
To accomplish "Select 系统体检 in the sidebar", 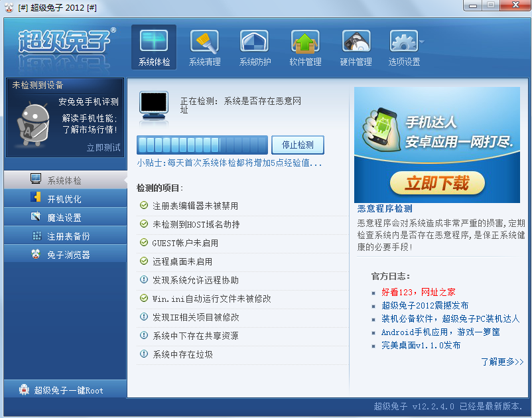I will [x=65, y=180].
